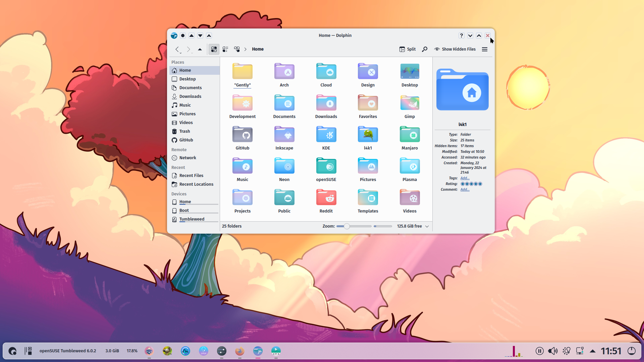The height and width of the screenshot is (362, 644).
Task: Toggle Split view
Action: (407, 49)
